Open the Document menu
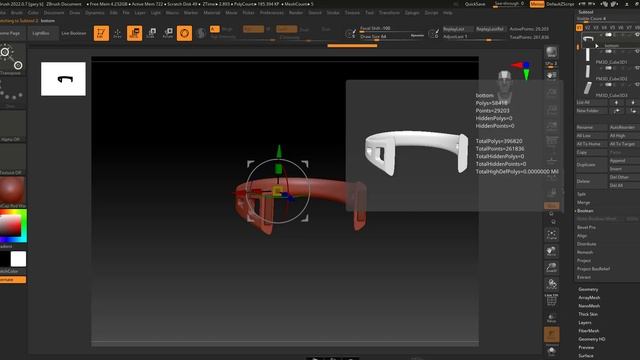Viewport: 640px width, 360px height. (x=54, y=13)
